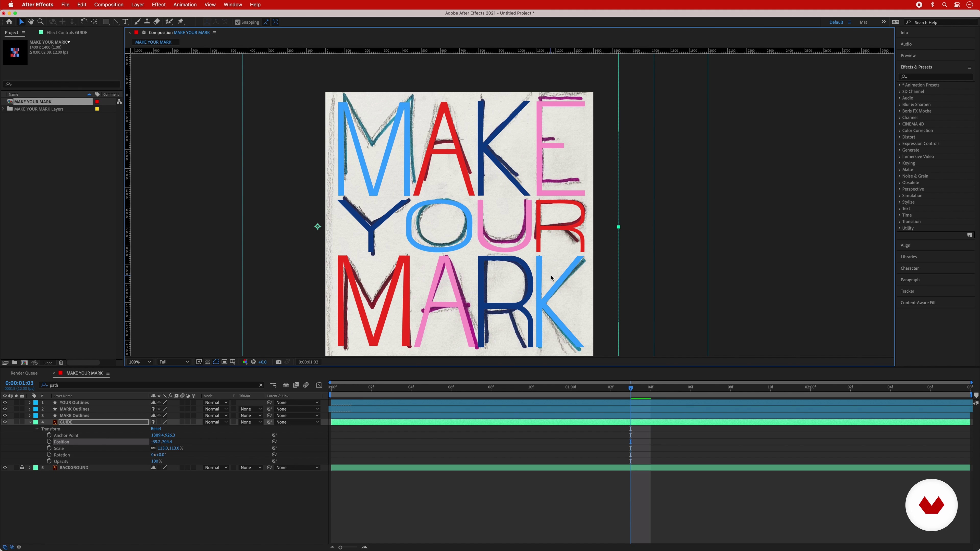Toggle hide shy layers switch
980x551 pixels.
point(286,385)
